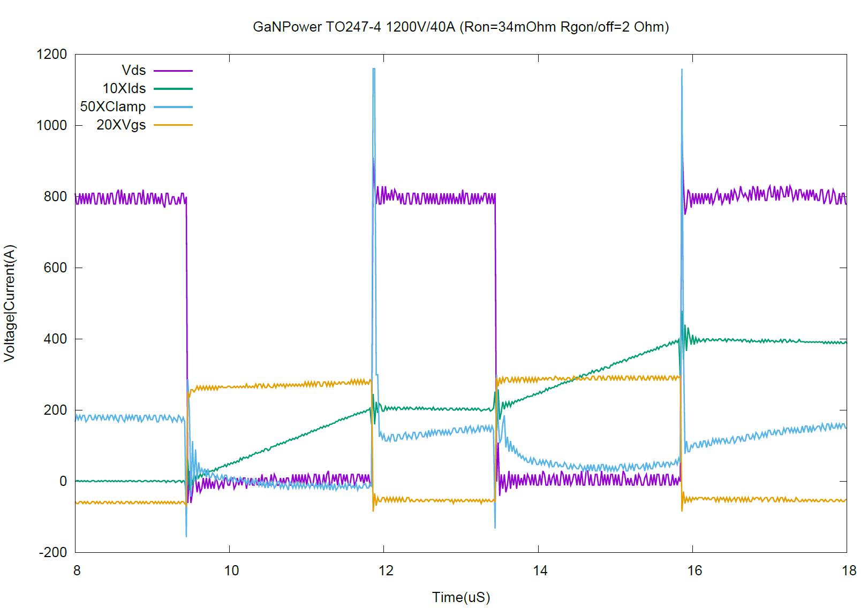
Task: Click x-axis tick label 10
Action: click(x=231, y=570)
